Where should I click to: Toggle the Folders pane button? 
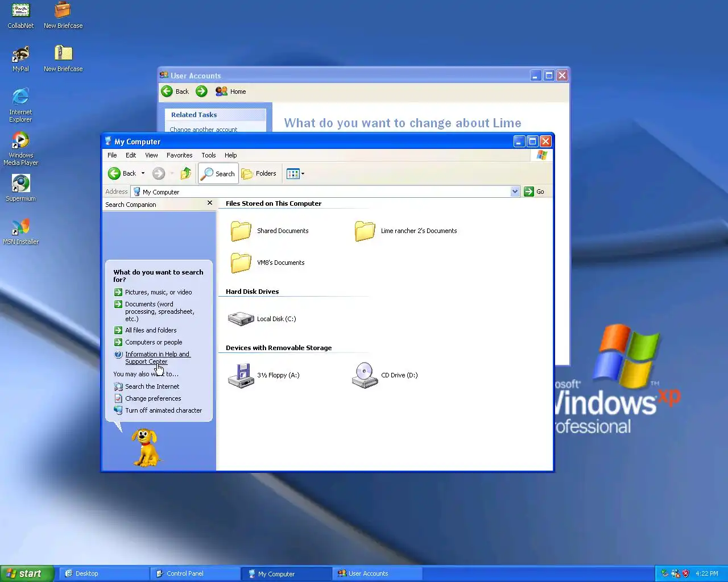[x=259, y=173]
